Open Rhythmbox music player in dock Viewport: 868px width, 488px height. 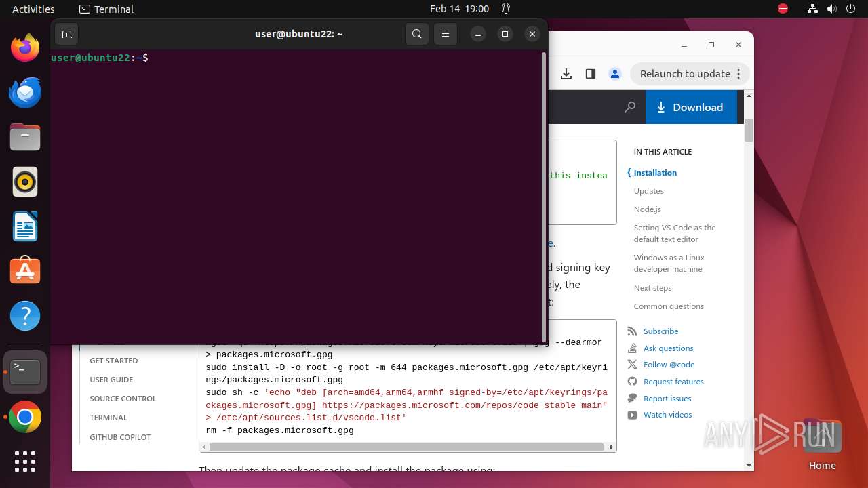coord(25,182)
